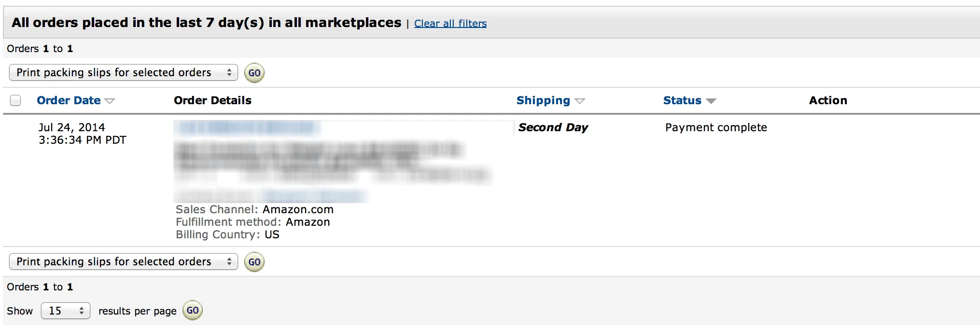Toggle the select-all orders checkbox
The height and width of the screenshot is (329, 980).
click(15, 100)
